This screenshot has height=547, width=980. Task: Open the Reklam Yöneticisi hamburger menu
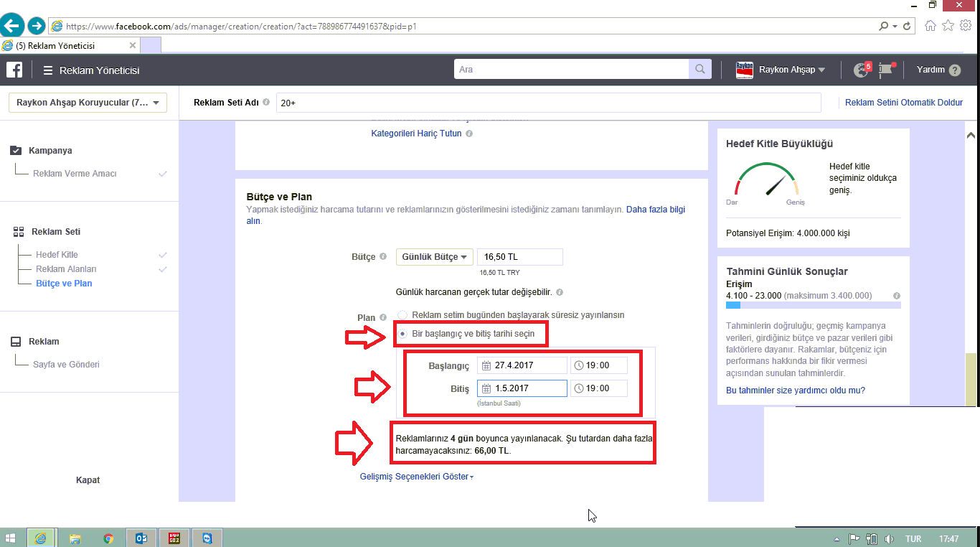[x=48, y=70]
